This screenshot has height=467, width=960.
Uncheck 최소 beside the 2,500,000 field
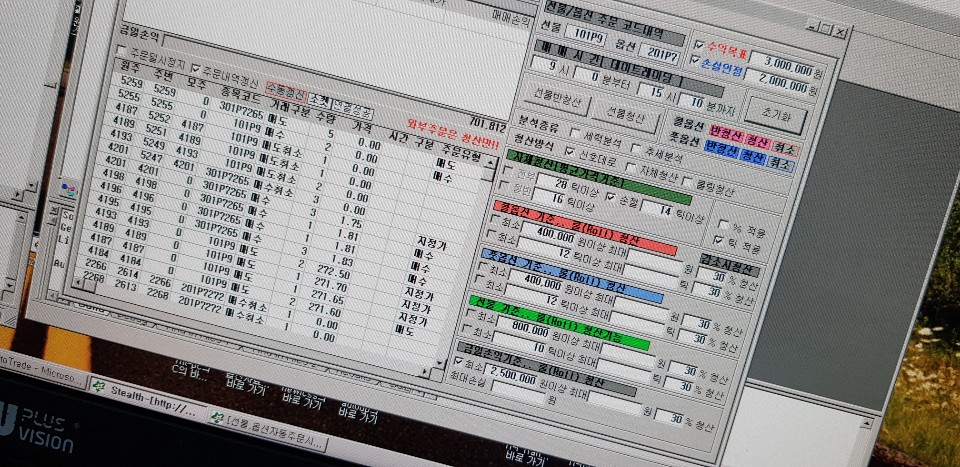(x=459, y=361)
